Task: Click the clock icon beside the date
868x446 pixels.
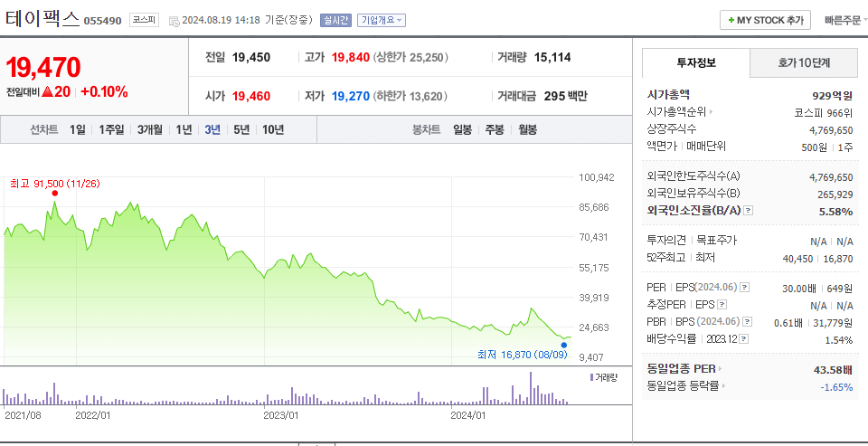Action: pyautogui.click(x=174, y=21)
